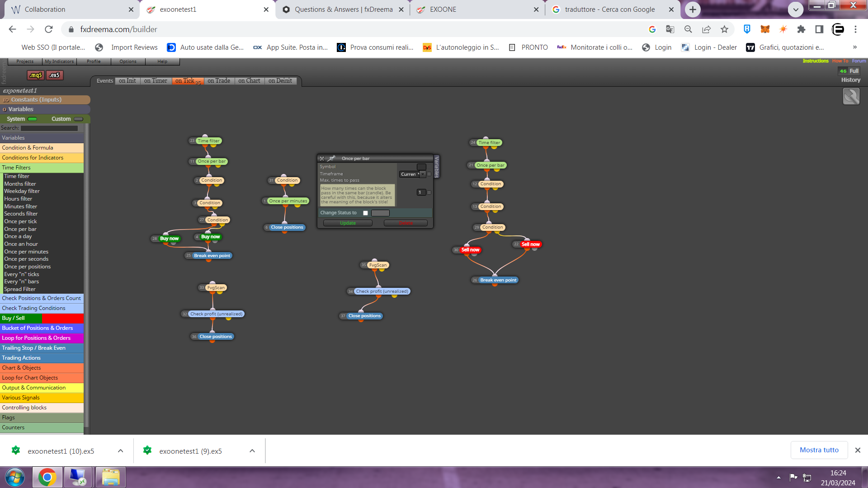Select the FvgScan node 35
Viewport: 868px width, 488px height.
tap(377, 265)
